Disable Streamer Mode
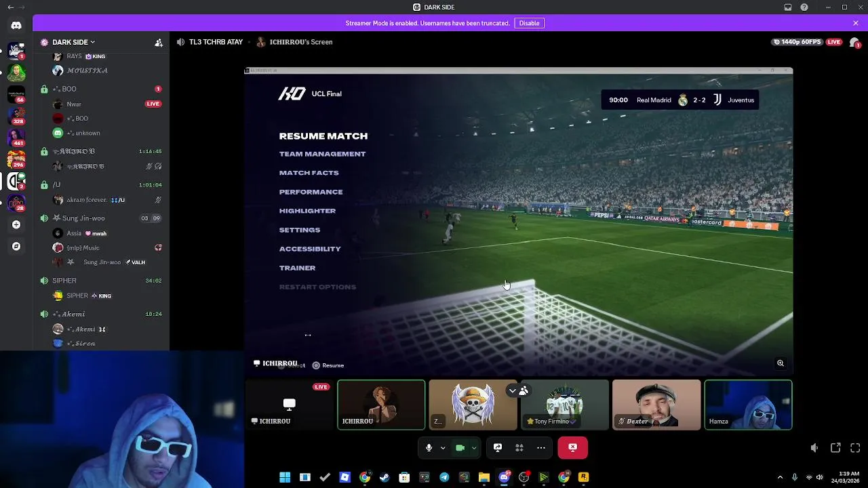 coord(529,23)
